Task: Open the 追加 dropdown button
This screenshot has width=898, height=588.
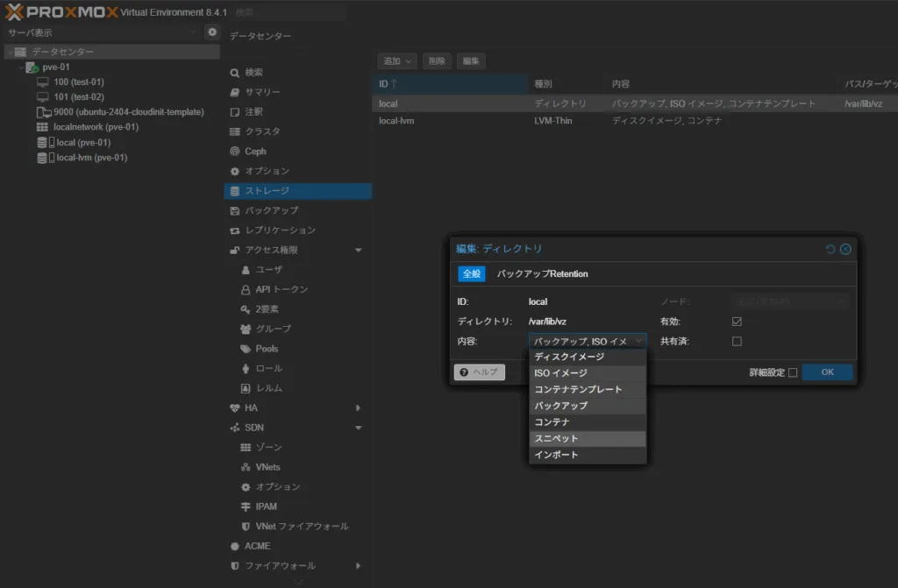Action: (x=396, y=61)
